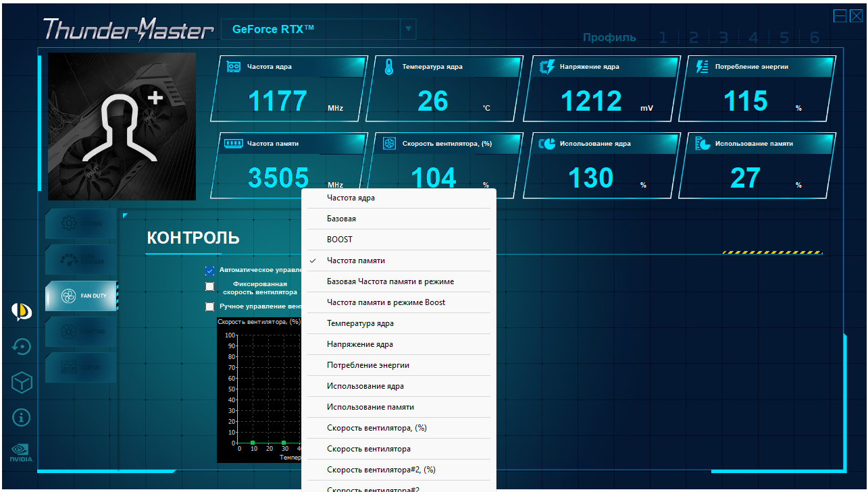Image resolution: width=868 pixels, height=492 pixels.
Task: Choose Частота памяти в режиме Boost entry
Action: (399, 302)
